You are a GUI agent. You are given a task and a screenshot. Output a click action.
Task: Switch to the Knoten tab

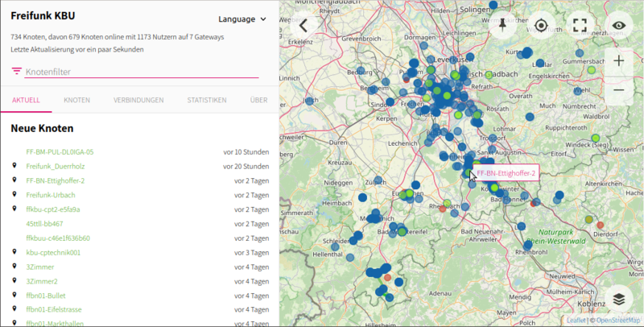pos(76,101)
